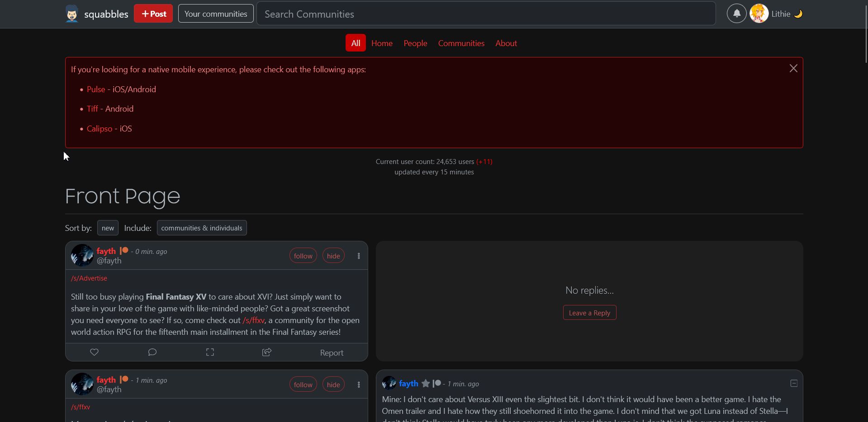This screenshot has width=868, height=422.
Task: Open the /s/Advertise community link
Action: click(x=89, y=278)
